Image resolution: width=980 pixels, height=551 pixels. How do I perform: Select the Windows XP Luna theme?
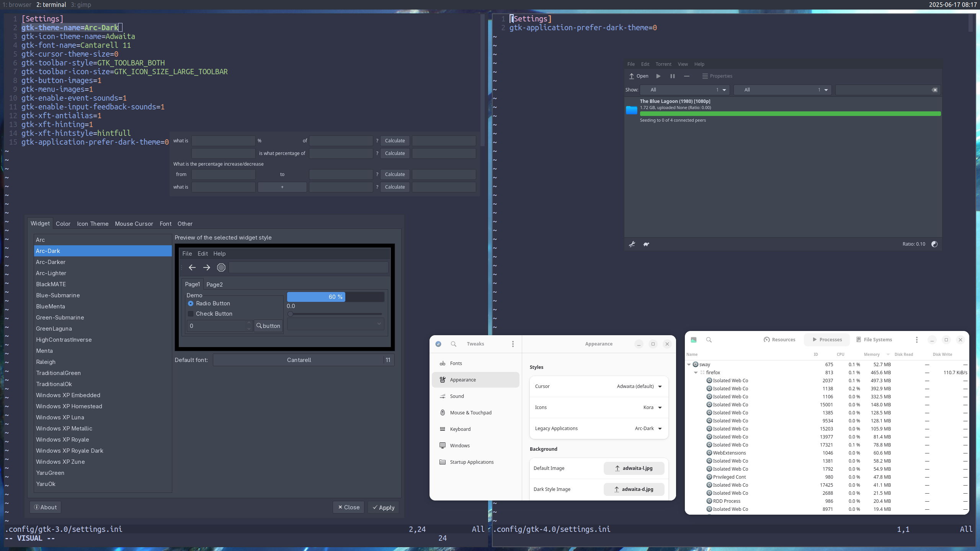pos(103,417)
